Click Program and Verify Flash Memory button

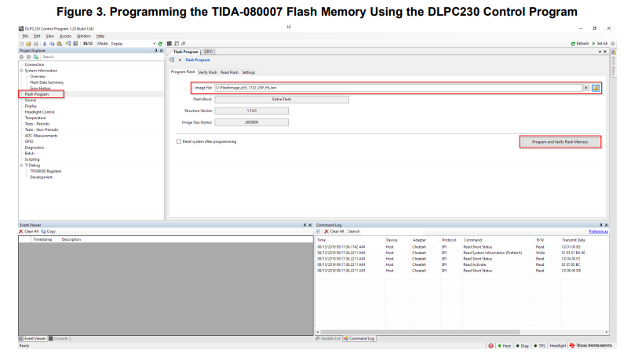[560, 142]
